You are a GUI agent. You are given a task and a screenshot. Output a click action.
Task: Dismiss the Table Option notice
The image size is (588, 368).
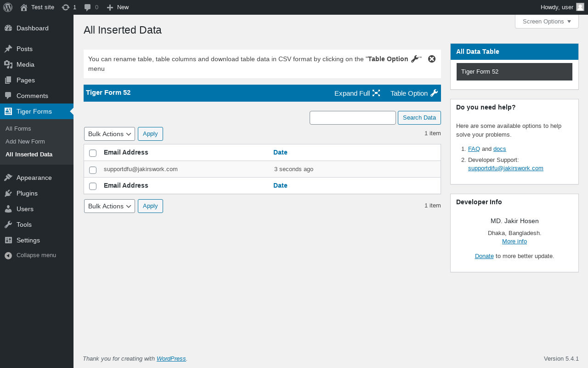tap(432, 59)
